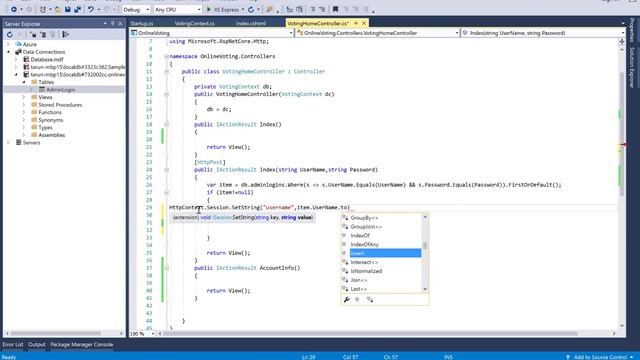
Task: Collapse the AccountInfo method outline
Action: pos(166,268)
